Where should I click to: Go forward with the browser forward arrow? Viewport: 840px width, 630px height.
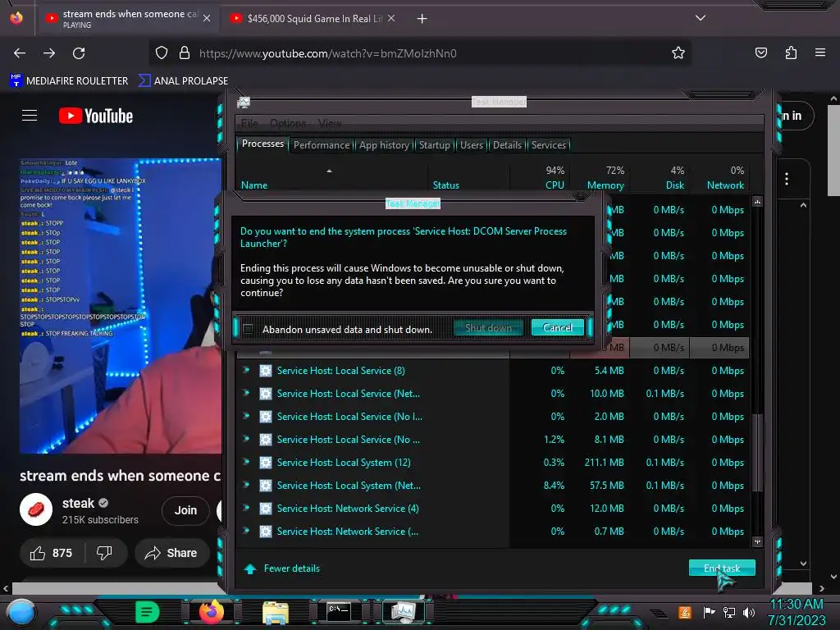click(x=49, y=53)
